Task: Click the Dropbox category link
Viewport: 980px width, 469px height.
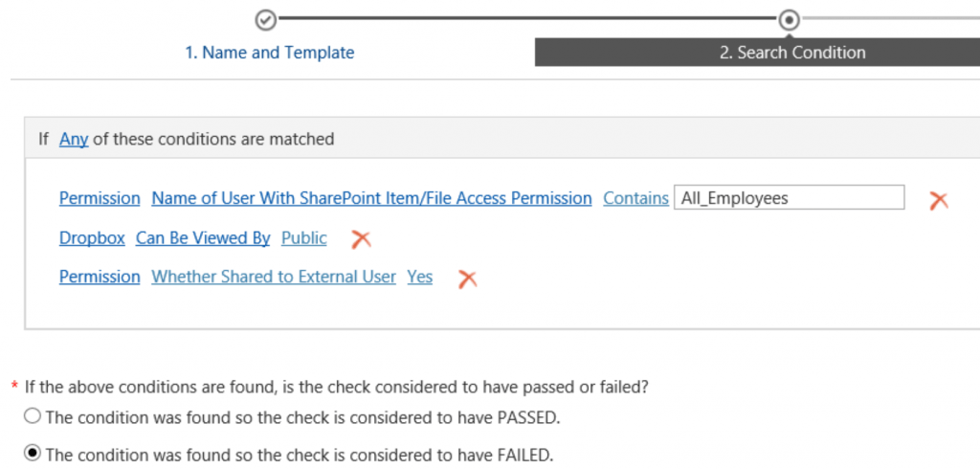Action: click(x=92, y=238)
